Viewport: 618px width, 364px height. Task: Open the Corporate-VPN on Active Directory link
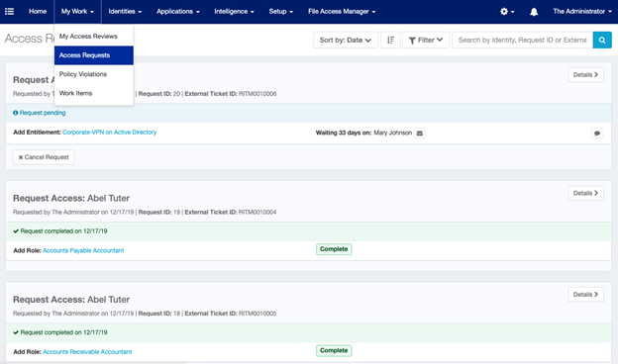click(x=109, y=133)
